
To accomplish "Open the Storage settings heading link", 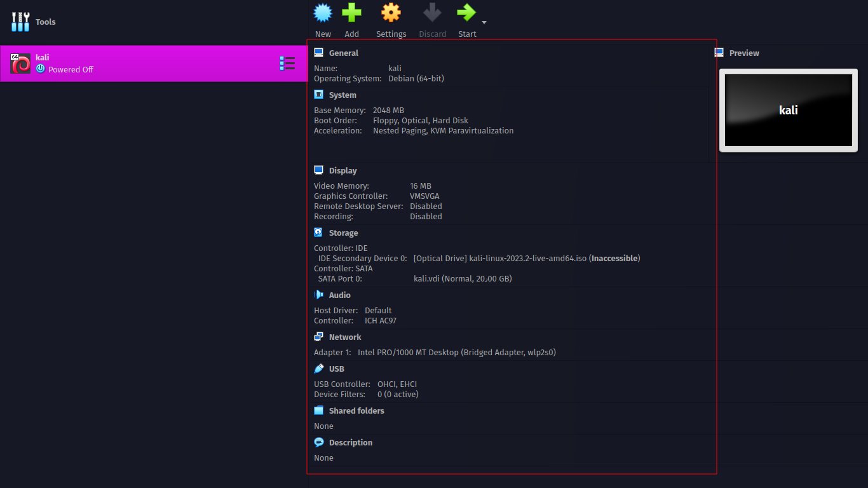I will [x=344, y=233].
